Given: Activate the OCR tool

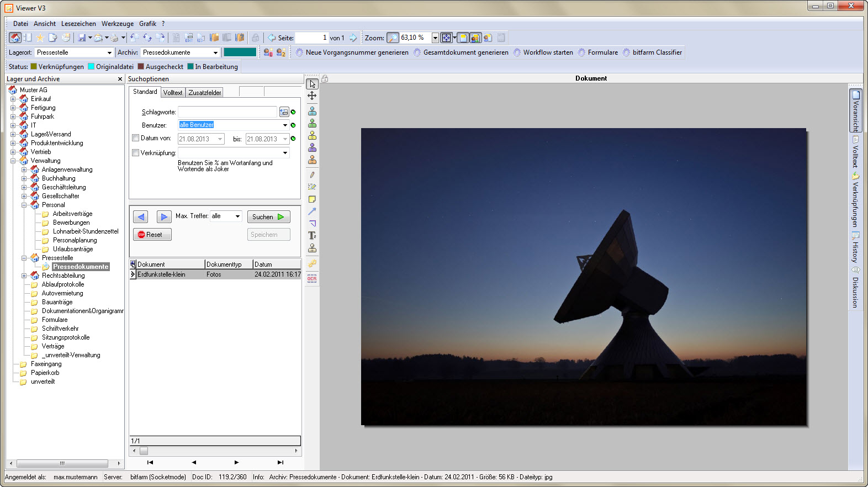Looking at the screenshot, I should (312, 278).
